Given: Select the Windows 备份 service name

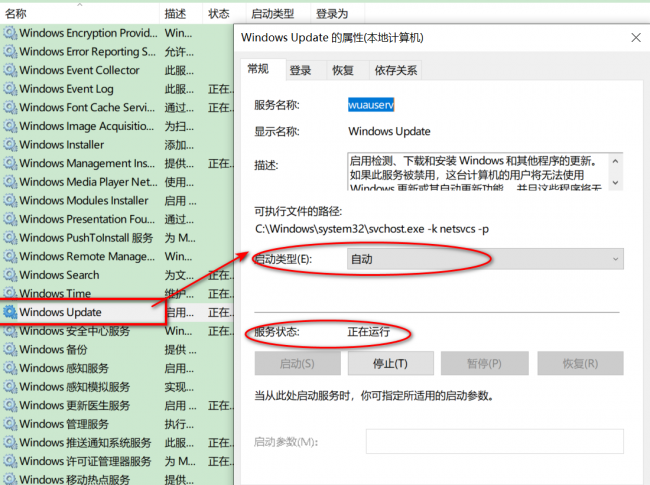Looking at the screenshot, I should (x=53, y=349).
